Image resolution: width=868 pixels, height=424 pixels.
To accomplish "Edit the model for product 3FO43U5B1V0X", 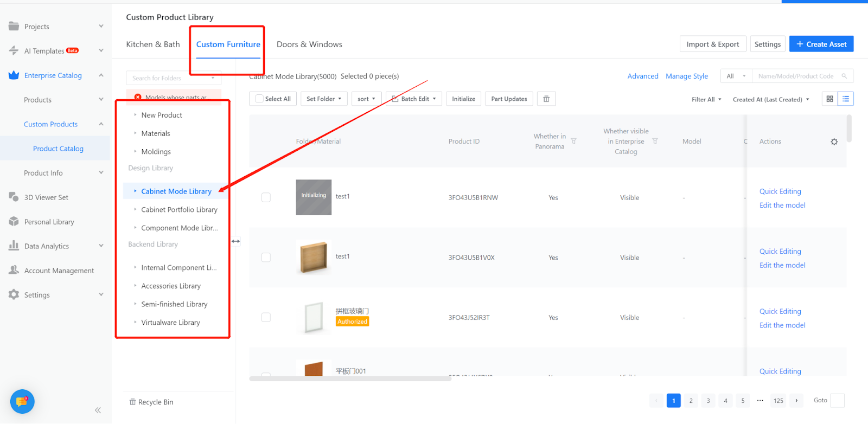I will (x=782, y=265).
